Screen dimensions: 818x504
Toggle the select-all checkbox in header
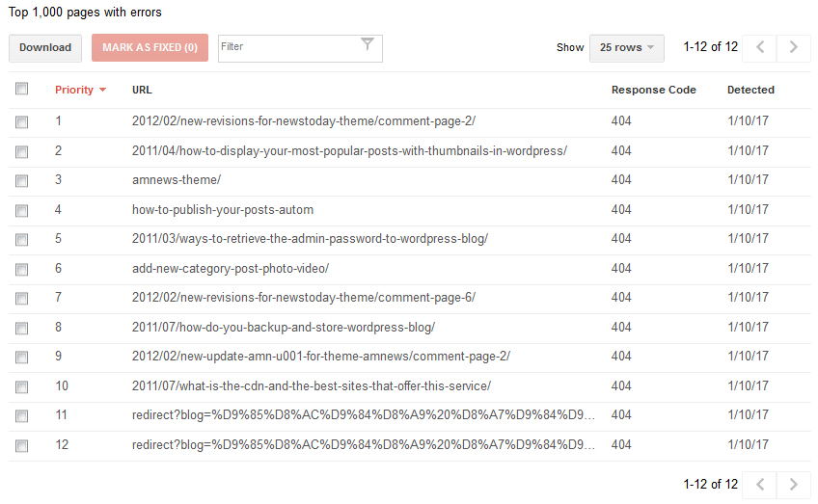point(22,89)
